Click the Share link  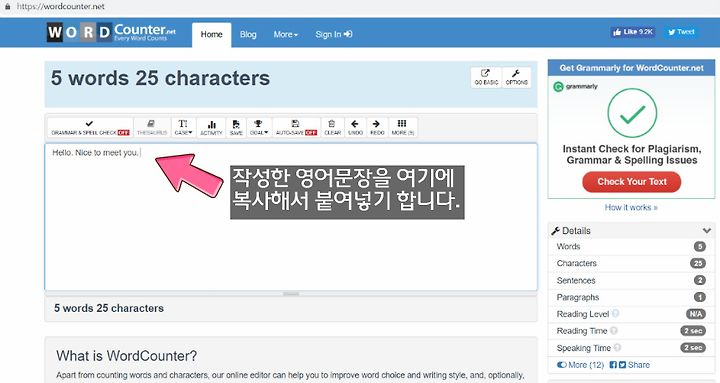639,365
